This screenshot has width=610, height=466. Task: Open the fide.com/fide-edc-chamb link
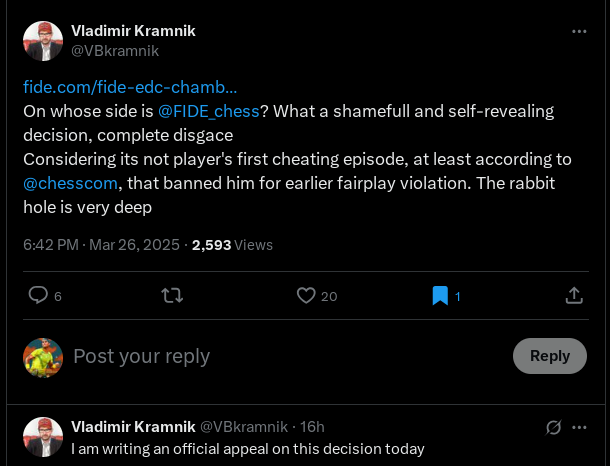click(x=130, y=87)
